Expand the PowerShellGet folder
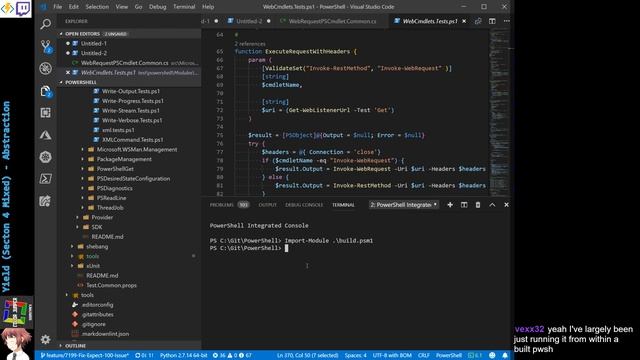This screenshot has width=640, height=360. 115,169
